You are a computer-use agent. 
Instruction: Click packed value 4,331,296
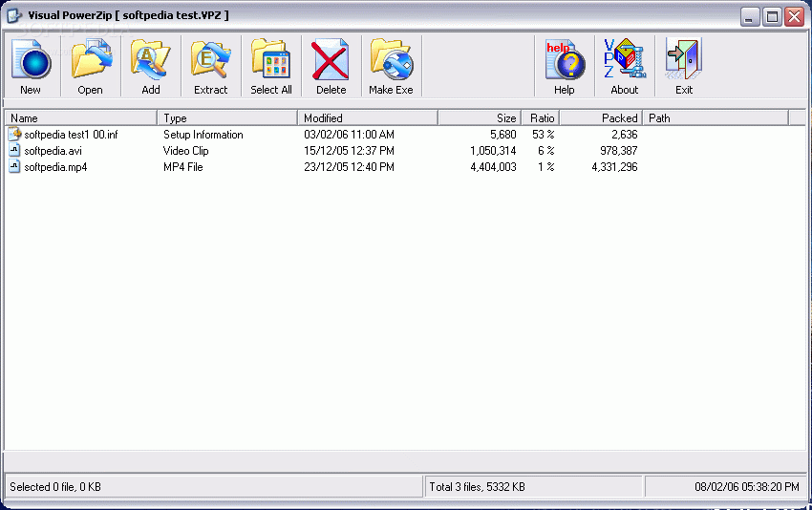tap(614, 167)
